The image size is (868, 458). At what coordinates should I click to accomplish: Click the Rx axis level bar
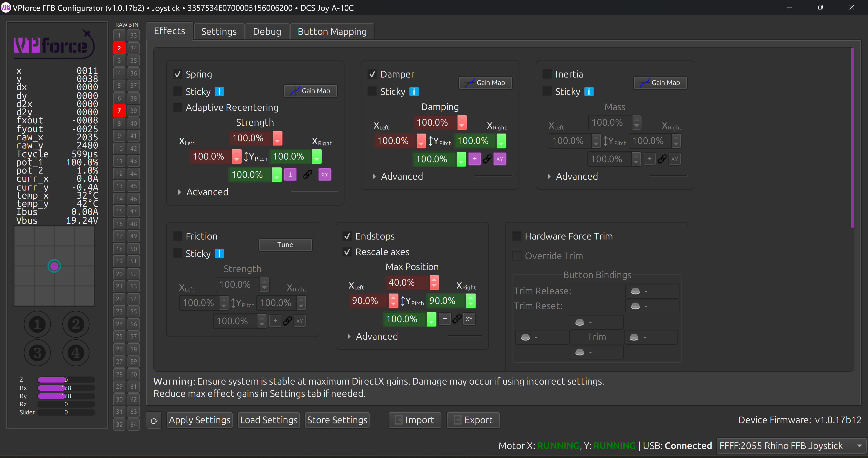pyautogui.click(x=66, y=388)
